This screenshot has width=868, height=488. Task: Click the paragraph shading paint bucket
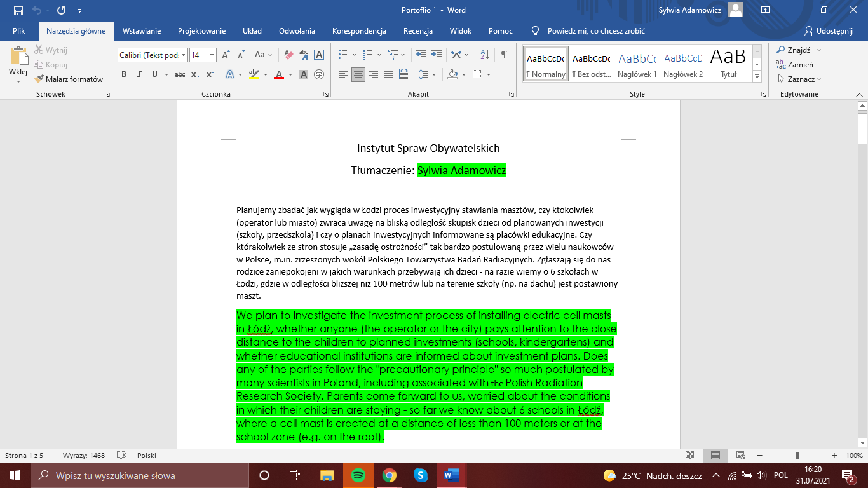(x=452, y=74)
